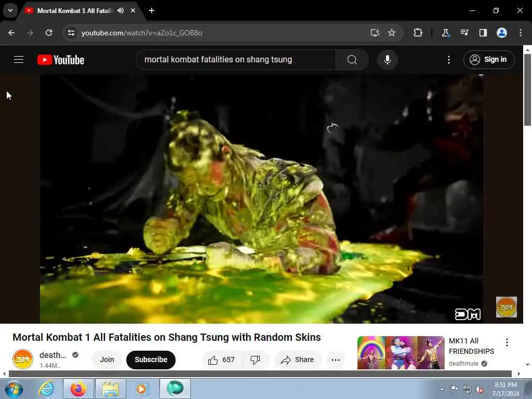Click the vertical page scrollbar thumb
This screenshot has height=399, width=532.
click(x=527, y=90)
